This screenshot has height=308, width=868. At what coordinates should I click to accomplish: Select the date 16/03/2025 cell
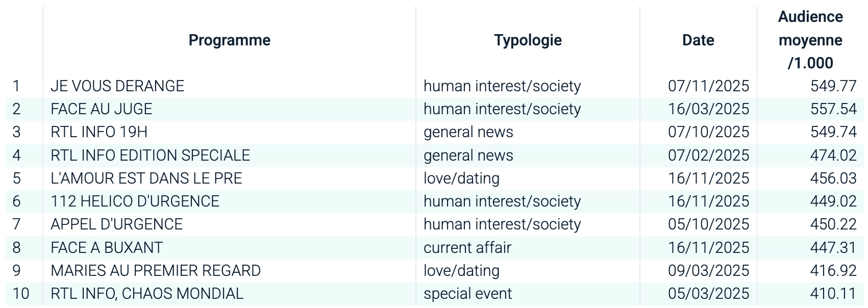pos(708,109)
